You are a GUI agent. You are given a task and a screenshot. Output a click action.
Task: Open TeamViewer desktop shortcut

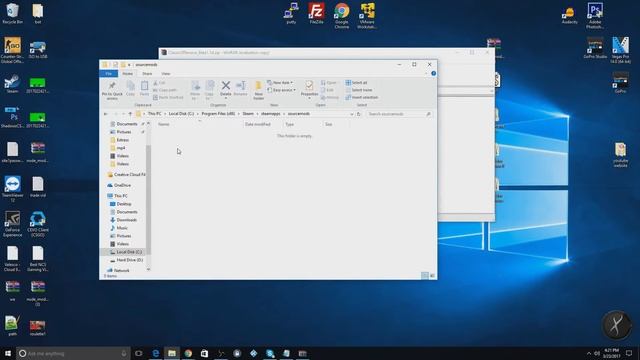pos(12,189)
